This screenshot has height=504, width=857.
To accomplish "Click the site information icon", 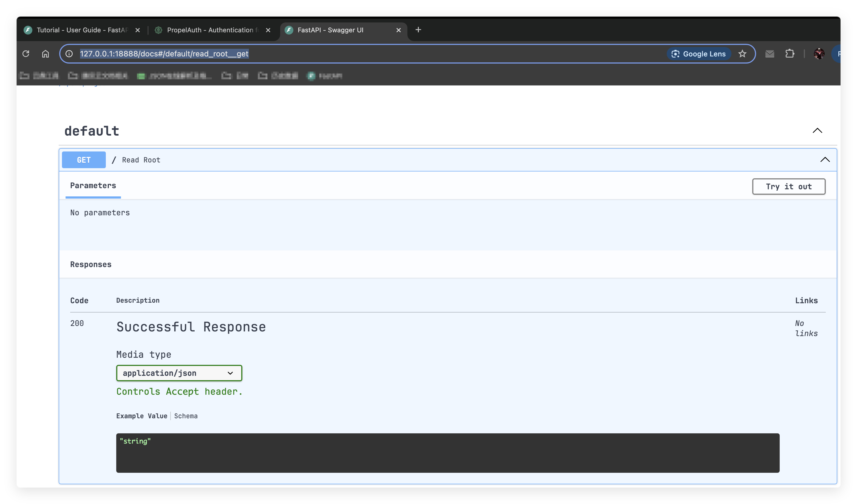I will click(x=69, y=54).
